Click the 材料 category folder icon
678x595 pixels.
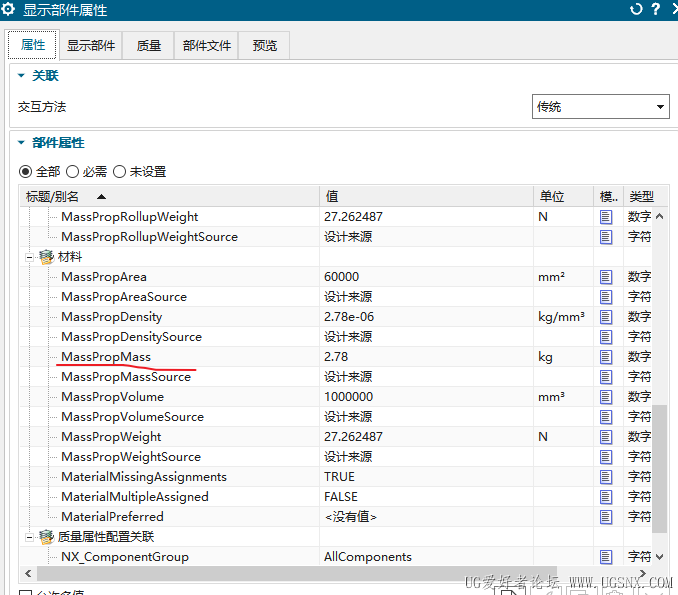[x=46, y=257]
